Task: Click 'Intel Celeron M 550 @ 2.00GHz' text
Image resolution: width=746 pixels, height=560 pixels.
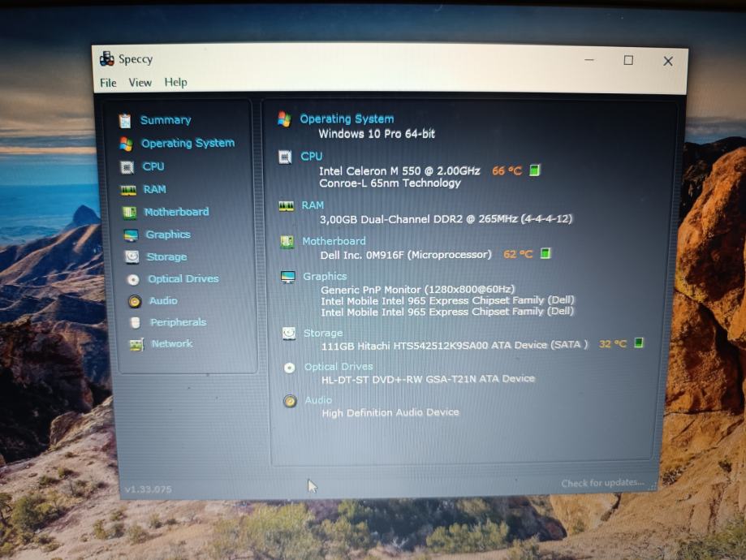Action: click(x=399, y=170)
